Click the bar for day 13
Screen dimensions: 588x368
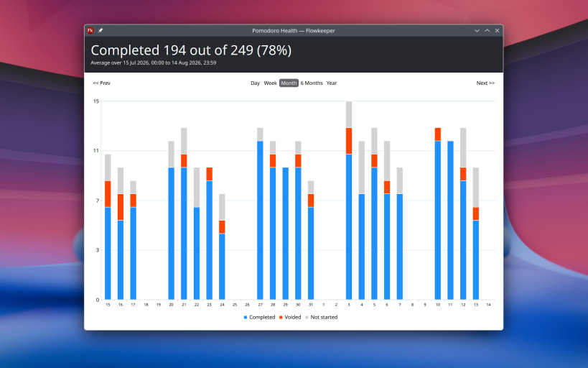(476, 234)
